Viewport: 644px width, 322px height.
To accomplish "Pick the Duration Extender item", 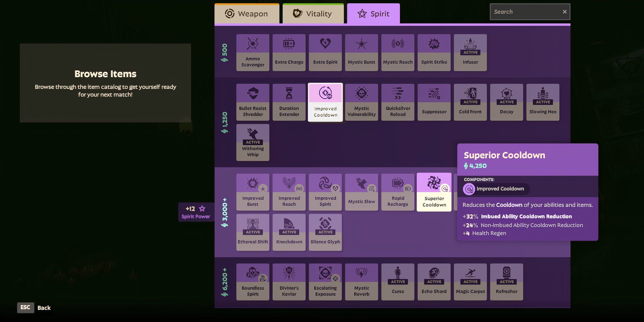I will click(x=289, y=102).
